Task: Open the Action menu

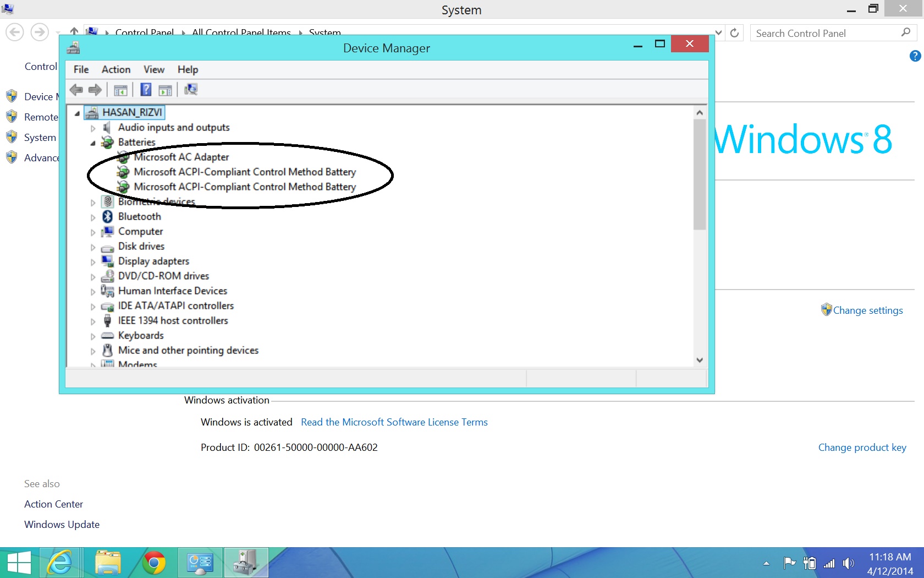Action: coord(116,69)
